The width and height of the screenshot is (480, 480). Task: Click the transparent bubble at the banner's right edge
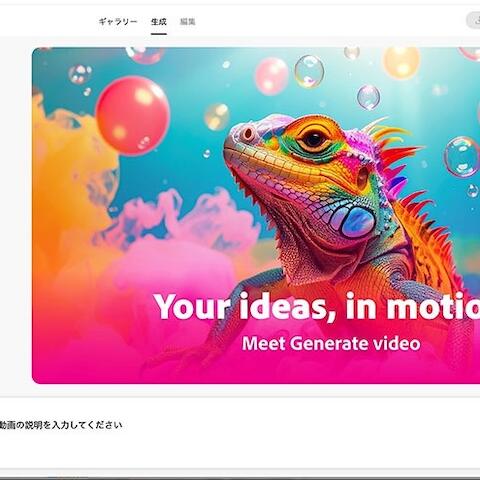[x=462, y=156]
